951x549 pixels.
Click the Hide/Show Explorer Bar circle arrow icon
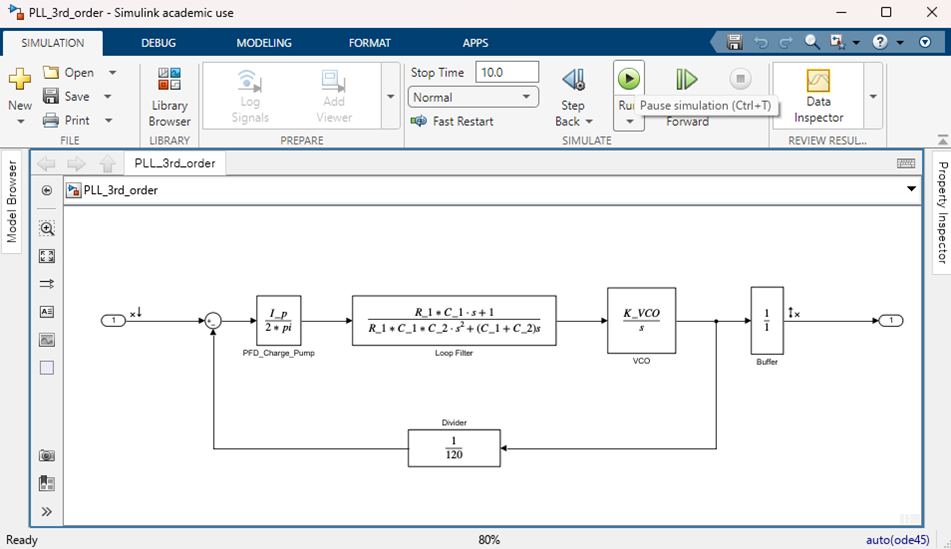click(47, 190)
